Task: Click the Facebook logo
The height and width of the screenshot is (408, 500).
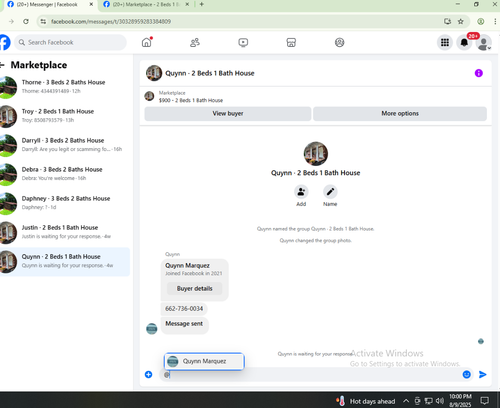Action: tap(5, 42)
